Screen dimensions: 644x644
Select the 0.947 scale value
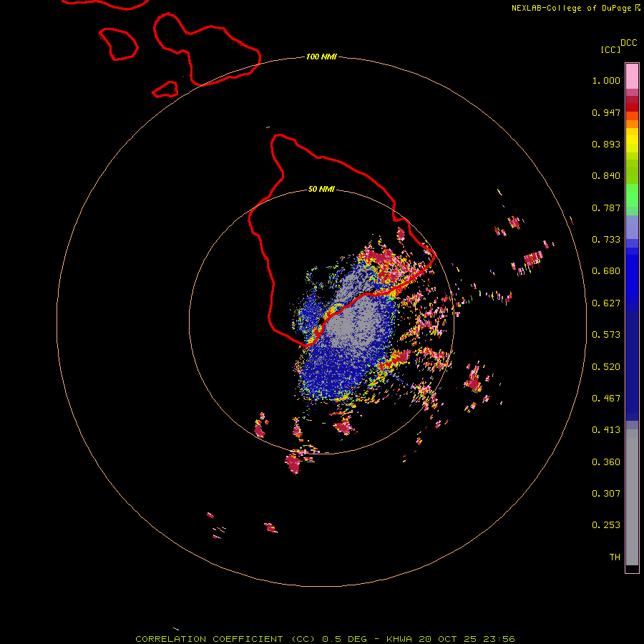click(x=606, y=112)
